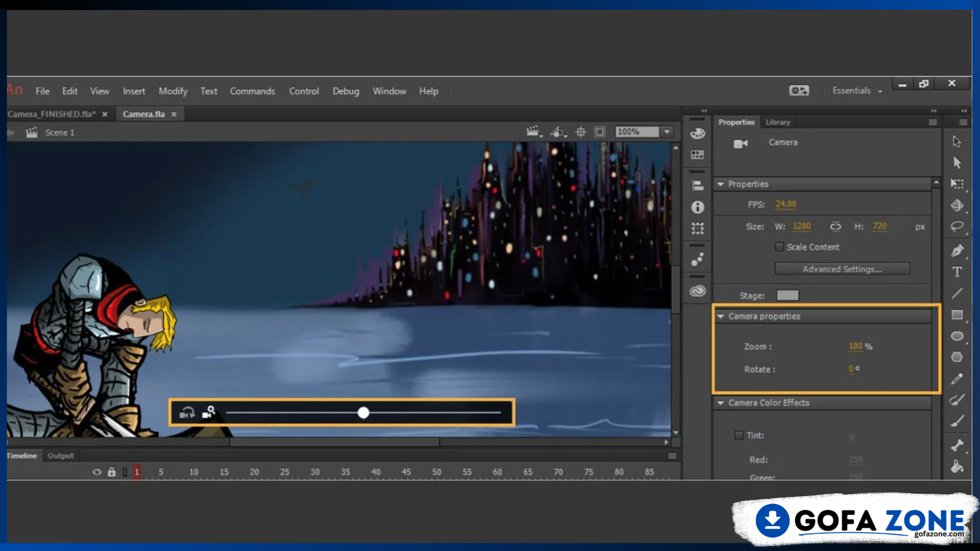Enable the Tint checkbox

coord(739,435)
